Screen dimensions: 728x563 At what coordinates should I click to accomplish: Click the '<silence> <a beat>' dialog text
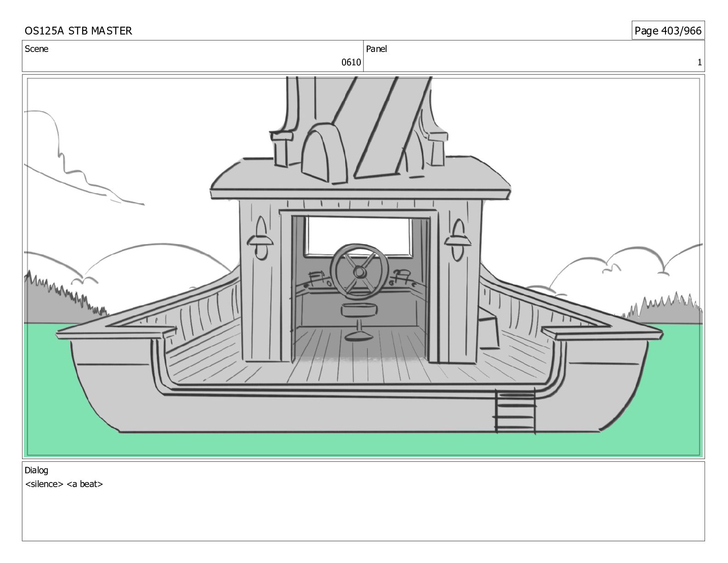pos(64,484)
